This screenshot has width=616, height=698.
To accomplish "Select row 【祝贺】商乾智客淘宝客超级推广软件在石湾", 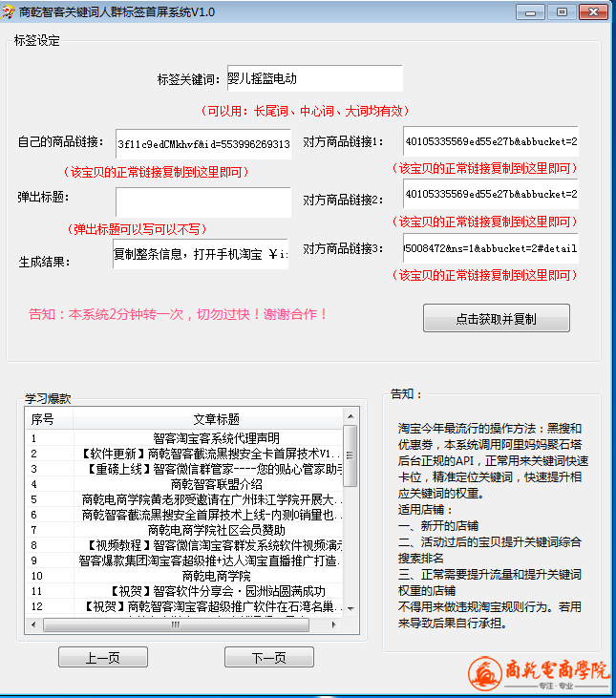I will coord(184,606).
